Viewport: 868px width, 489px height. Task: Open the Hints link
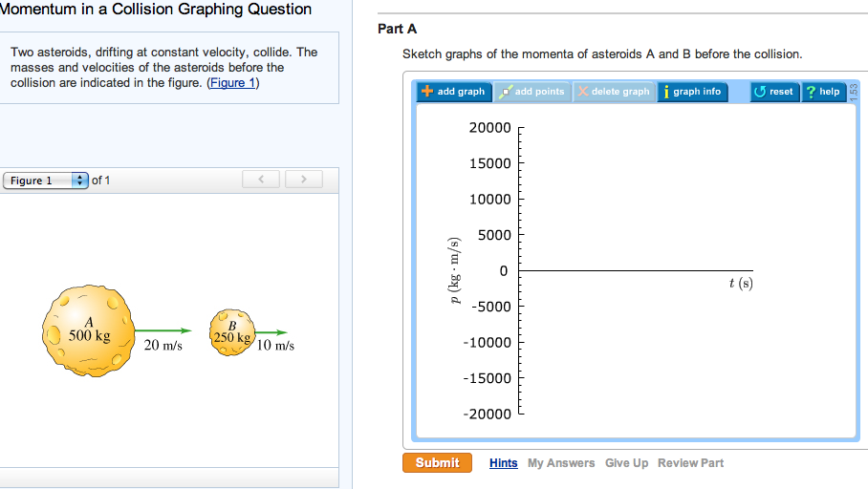[504, 463]
